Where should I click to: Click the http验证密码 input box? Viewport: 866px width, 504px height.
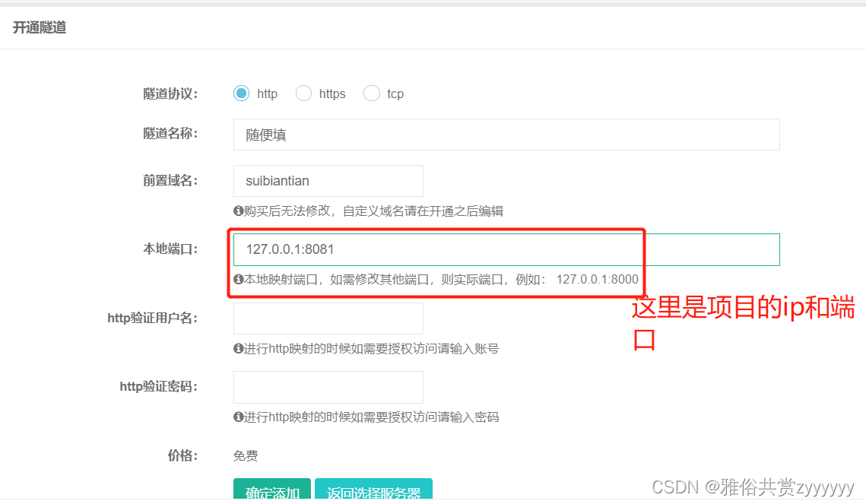pos(328,387)
